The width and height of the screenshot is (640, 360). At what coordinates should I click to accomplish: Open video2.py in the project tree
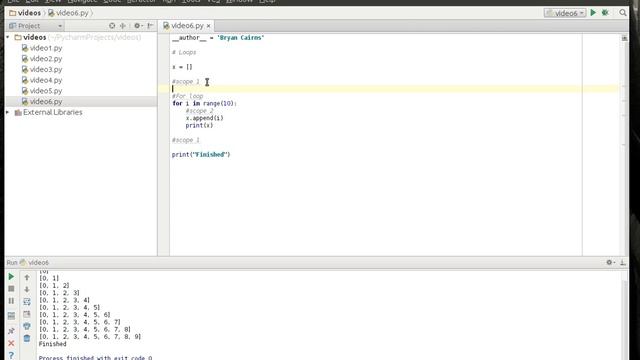coord(46,58)
